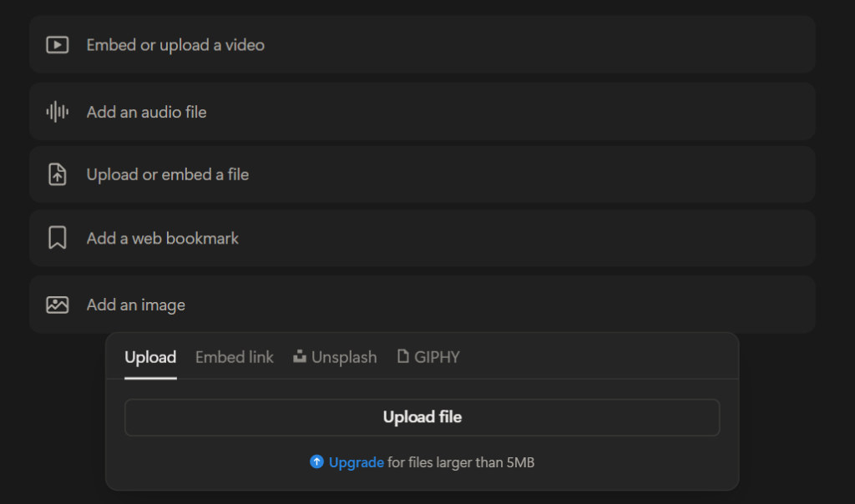Click the Upload file button

422,417
